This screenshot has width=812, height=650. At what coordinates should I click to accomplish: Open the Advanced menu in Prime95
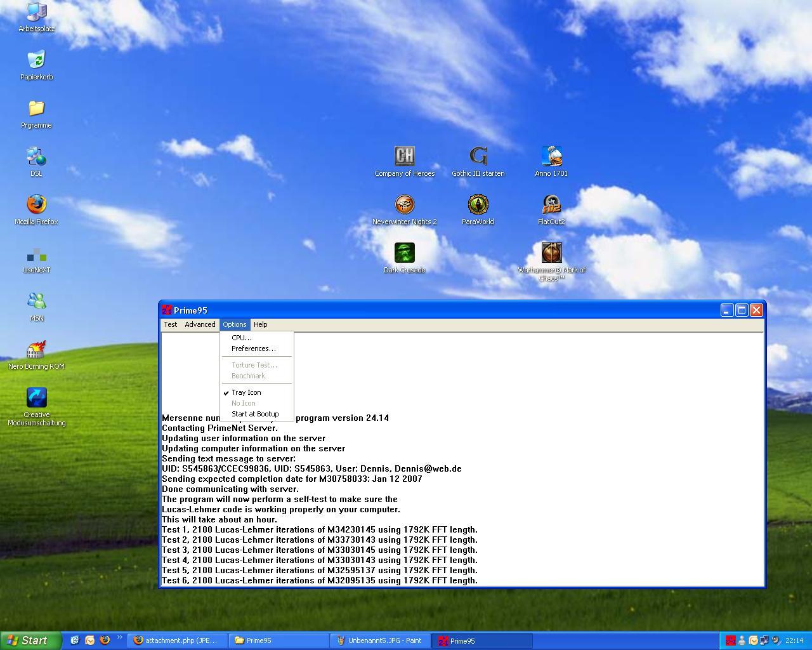click(200, 324)
